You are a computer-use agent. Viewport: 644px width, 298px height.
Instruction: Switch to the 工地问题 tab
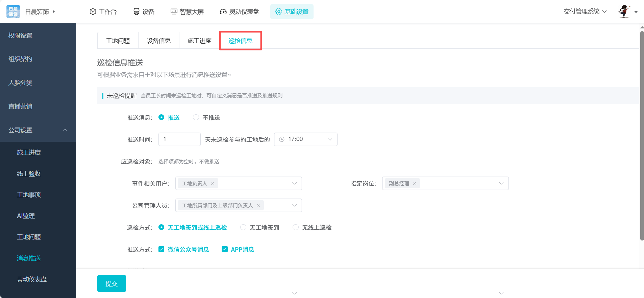pos(118,41)
